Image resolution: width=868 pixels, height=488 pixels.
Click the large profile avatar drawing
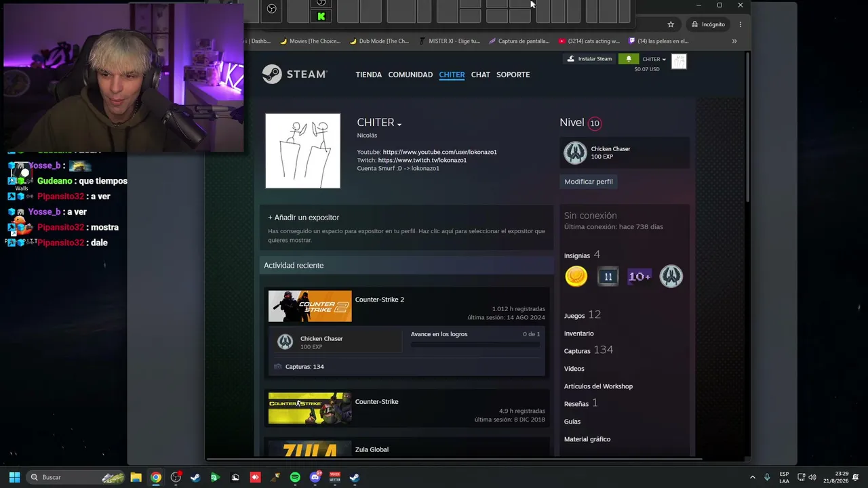click(x=303, y=151)
